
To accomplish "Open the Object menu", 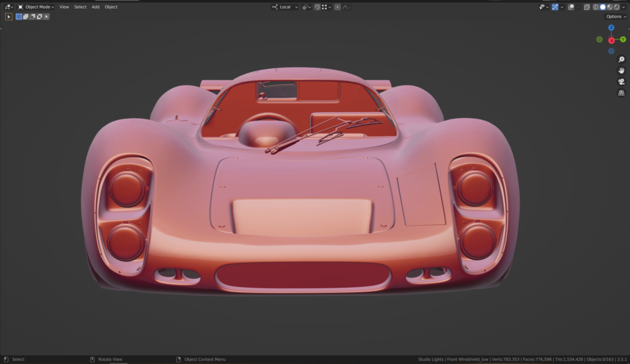I will click(111, 7).
